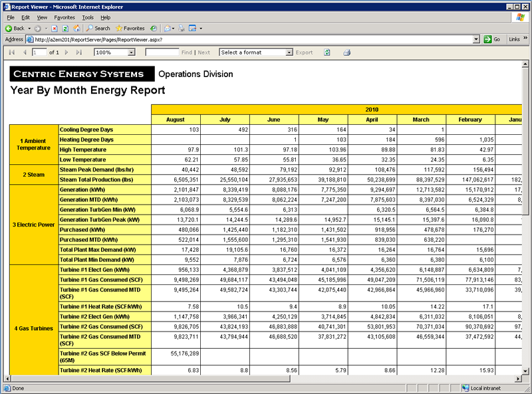Jump to the last report page
Screen dimensions: 532x394
79,52
